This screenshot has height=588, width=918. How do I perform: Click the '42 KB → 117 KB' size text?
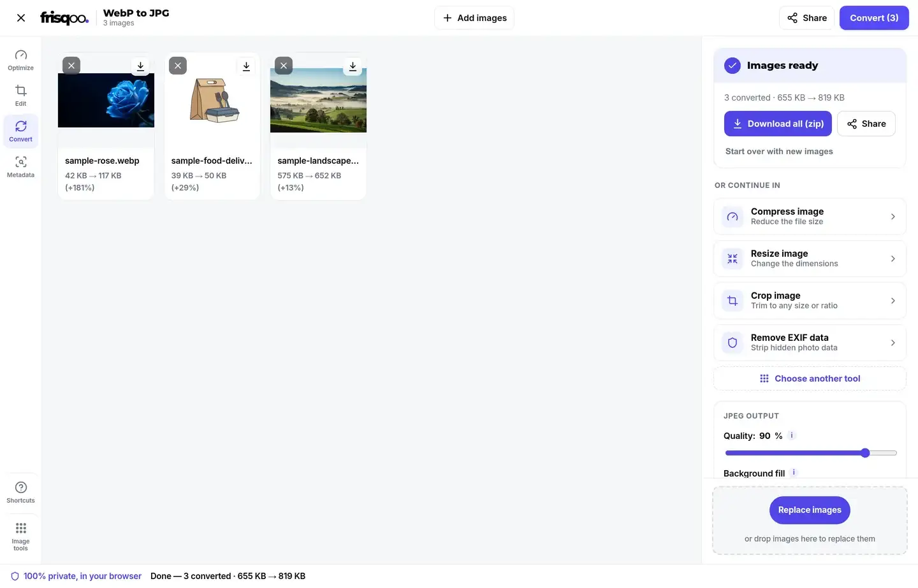tap(93, 176)
